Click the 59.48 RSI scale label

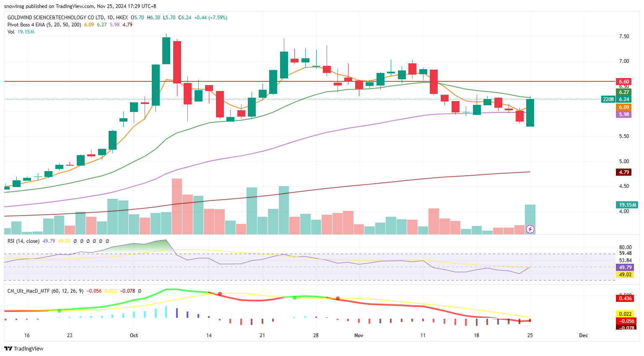pyautogui.click(x=625, y=253)
